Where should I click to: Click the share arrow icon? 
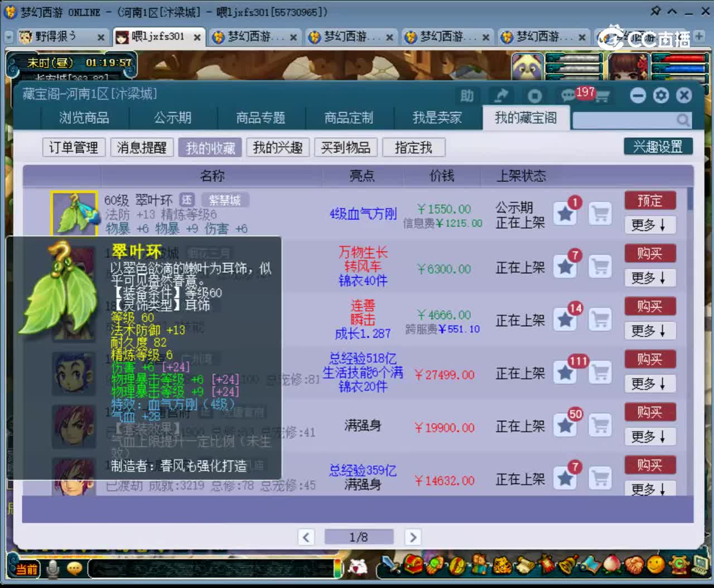pos(501,96)
